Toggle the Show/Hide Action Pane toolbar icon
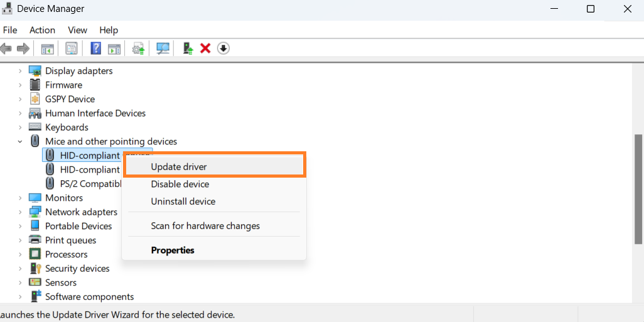Screen dimensions: 644x322 click(114, 49)
